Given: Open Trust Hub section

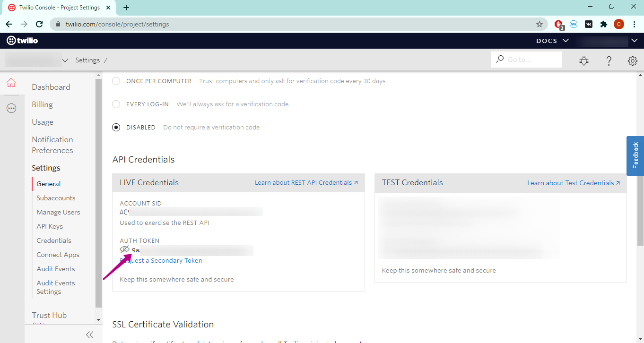Looking at the screenshot, I should click(49, 315).
